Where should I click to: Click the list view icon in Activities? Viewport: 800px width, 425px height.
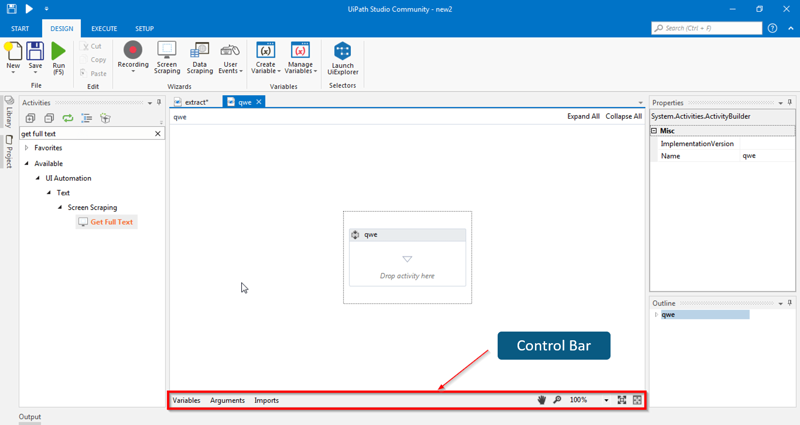tap(87, 118)
